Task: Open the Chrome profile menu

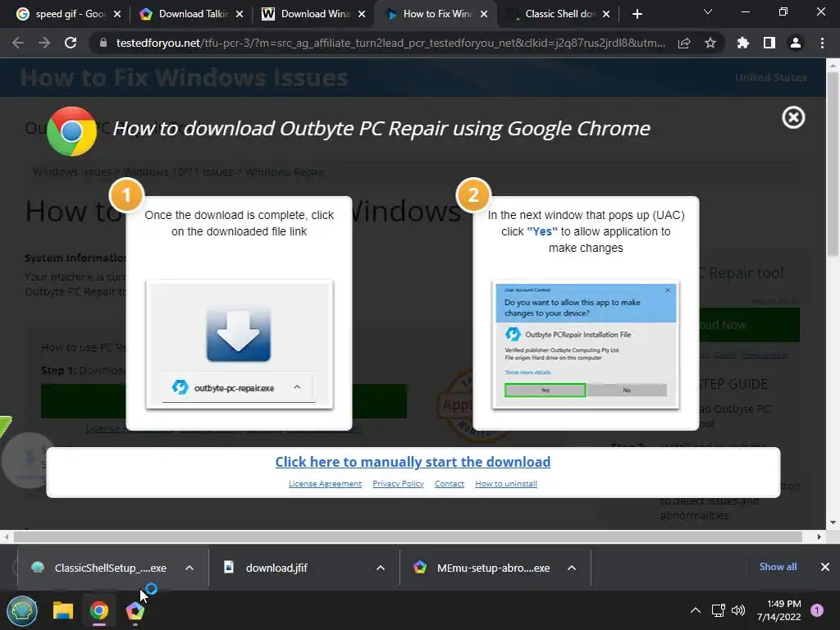Action: (796, 43)
